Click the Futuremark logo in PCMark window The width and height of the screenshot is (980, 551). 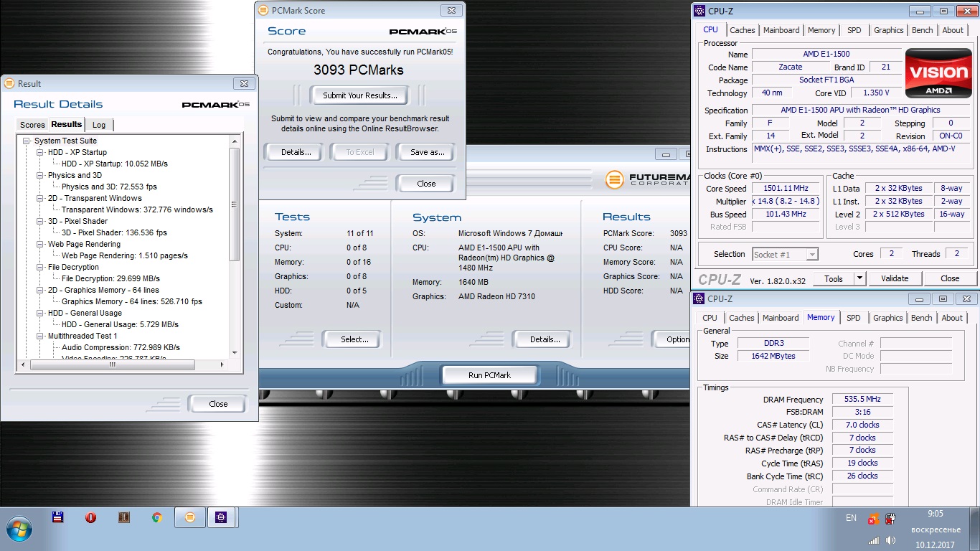coord(614,179)
